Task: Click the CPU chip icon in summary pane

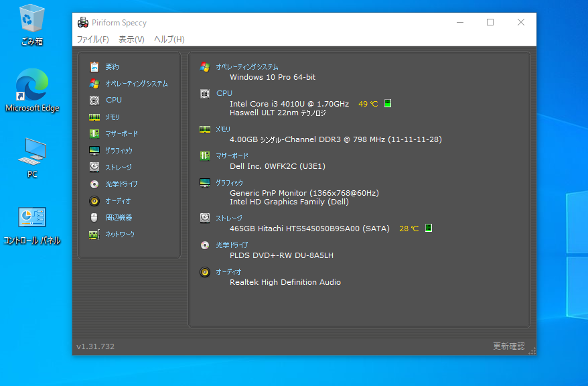Action: [205, 93]
